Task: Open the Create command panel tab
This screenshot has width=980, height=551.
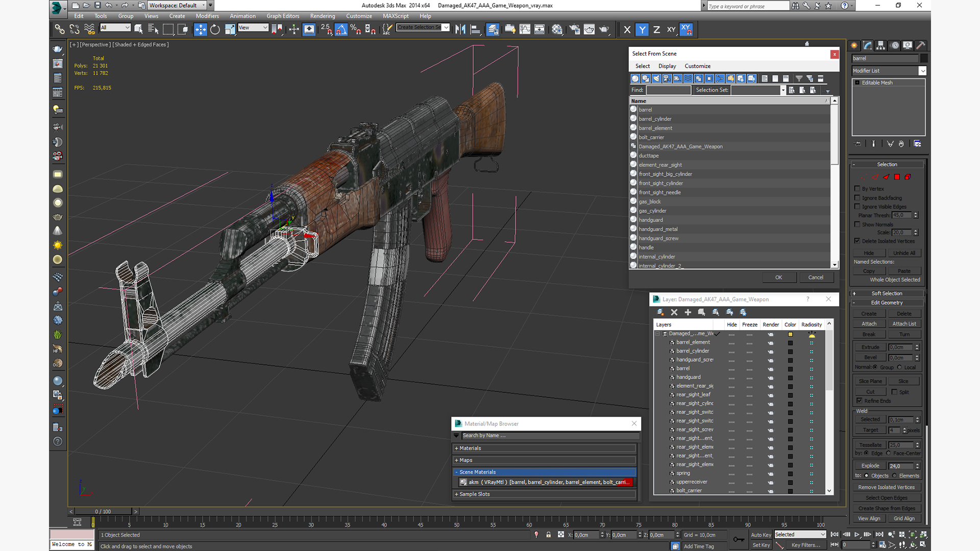Action: (x=854, y=45)
